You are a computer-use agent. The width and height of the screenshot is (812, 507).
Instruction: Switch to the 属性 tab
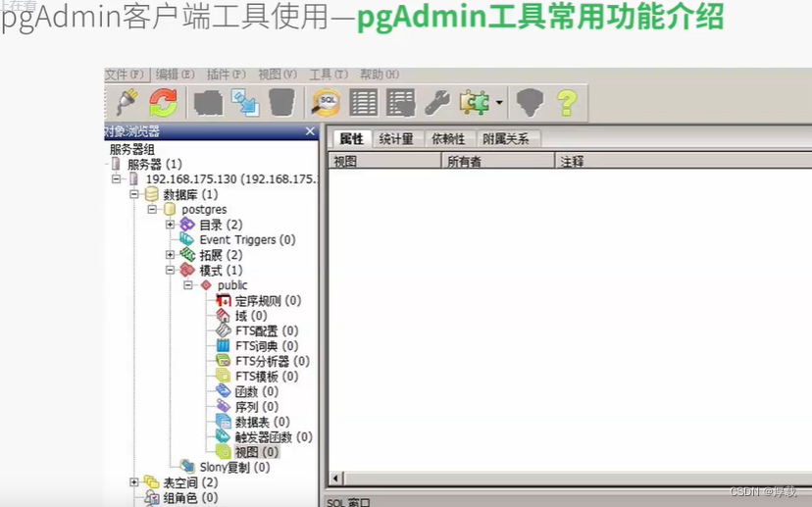351,139
